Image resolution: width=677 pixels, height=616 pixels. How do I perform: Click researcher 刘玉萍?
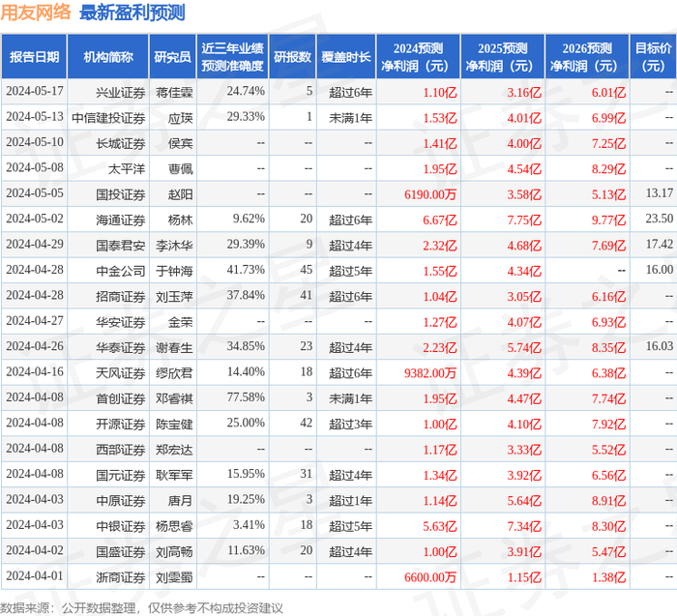(174, 296)
